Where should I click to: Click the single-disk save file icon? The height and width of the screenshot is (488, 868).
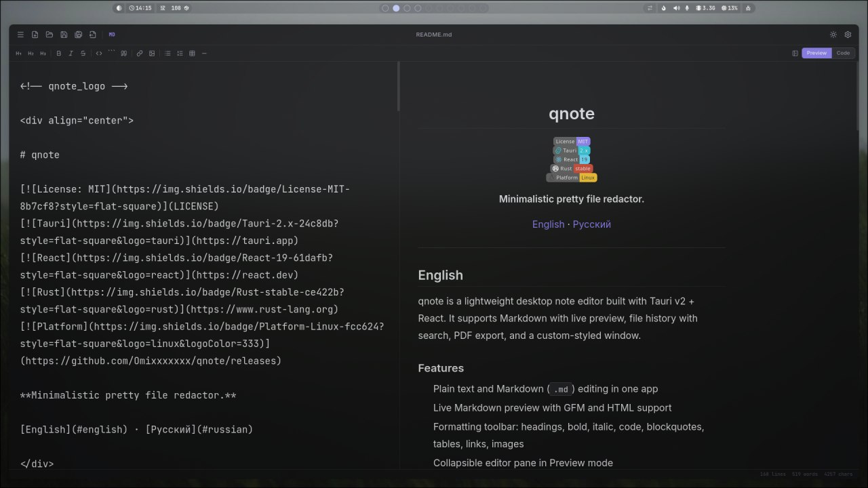coord(64,35)
